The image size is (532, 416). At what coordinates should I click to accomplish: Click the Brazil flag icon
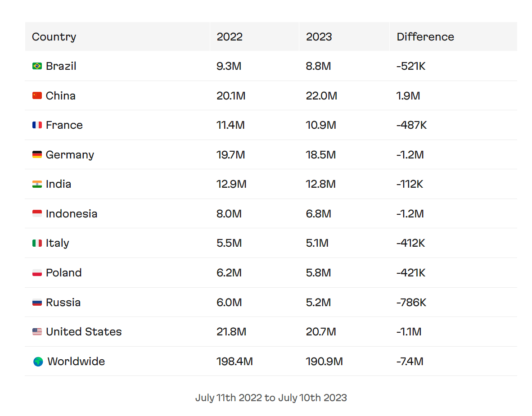click(37, 66)
